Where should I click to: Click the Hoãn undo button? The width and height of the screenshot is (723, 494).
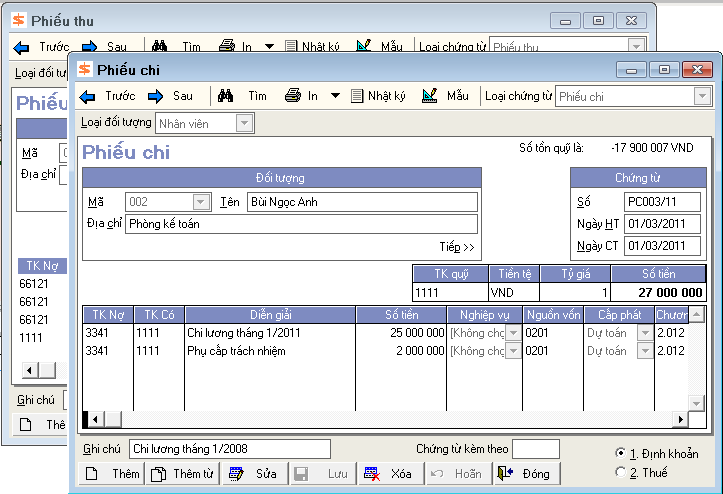click(x=459, y=474)
